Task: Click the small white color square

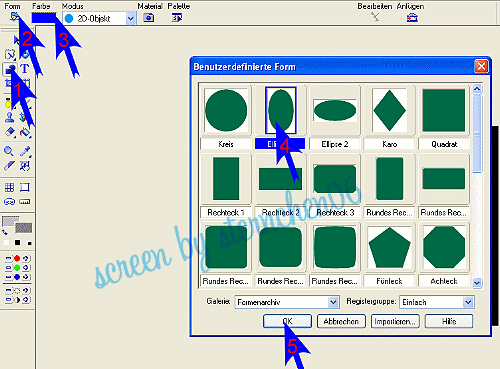Action: coord(6,243)
